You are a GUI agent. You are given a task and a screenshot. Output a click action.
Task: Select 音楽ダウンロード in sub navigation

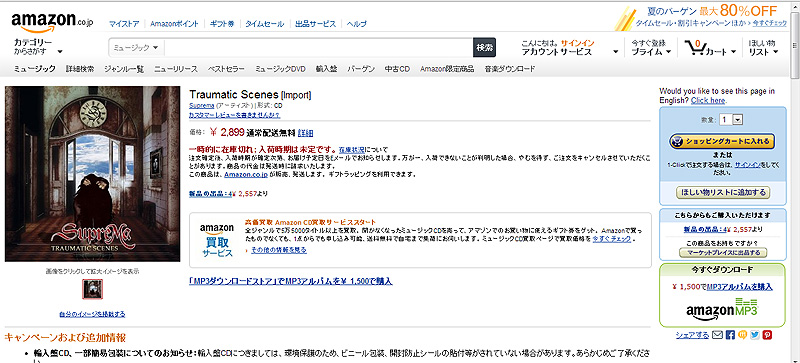(510, 68)
